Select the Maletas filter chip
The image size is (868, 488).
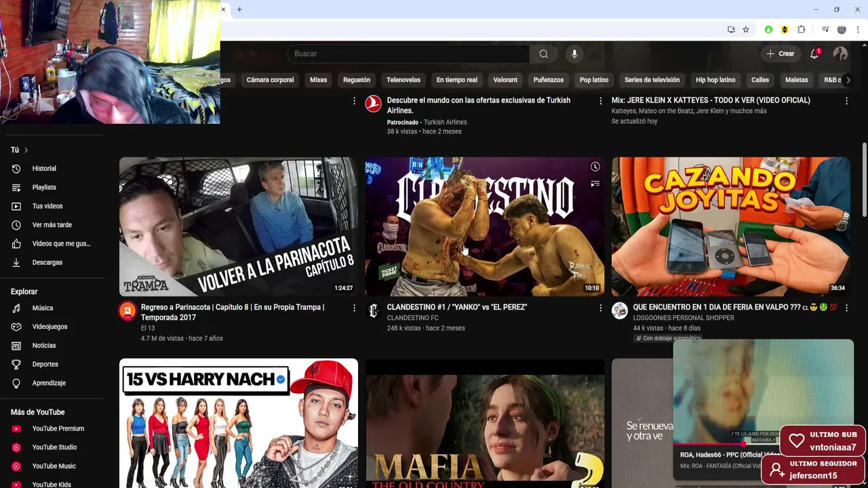coord(796,80)
